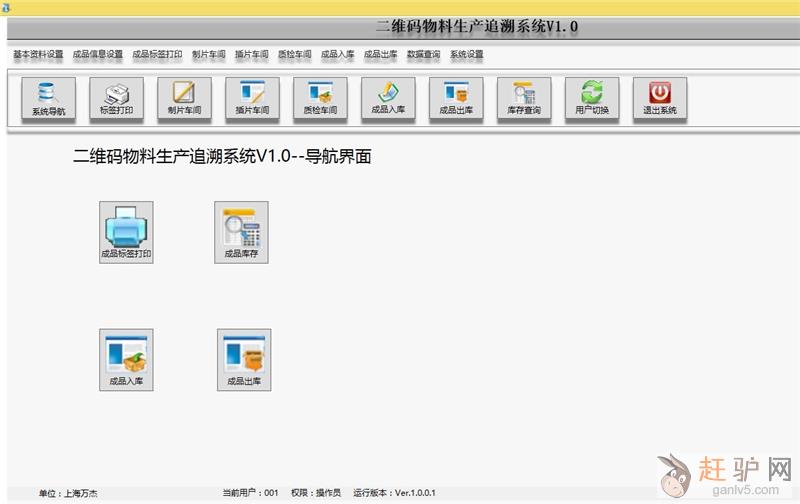Open the 系统设置 menu

pos(467,55)
